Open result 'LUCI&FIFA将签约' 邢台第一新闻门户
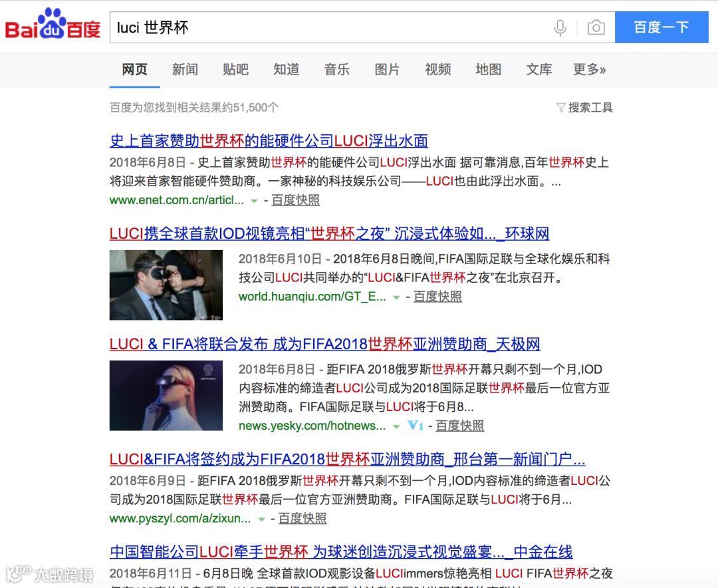718x588 pixels. click(x=347, y=459)
